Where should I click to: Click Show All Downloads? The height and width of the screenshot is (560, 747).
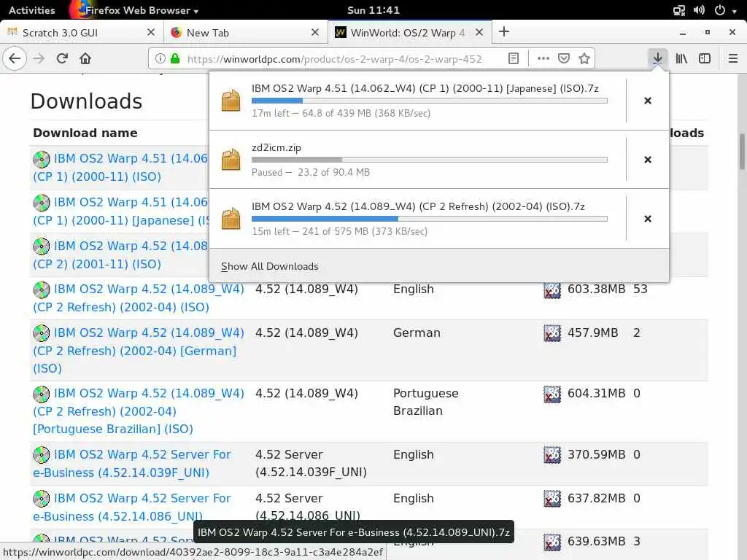point(270,266)
